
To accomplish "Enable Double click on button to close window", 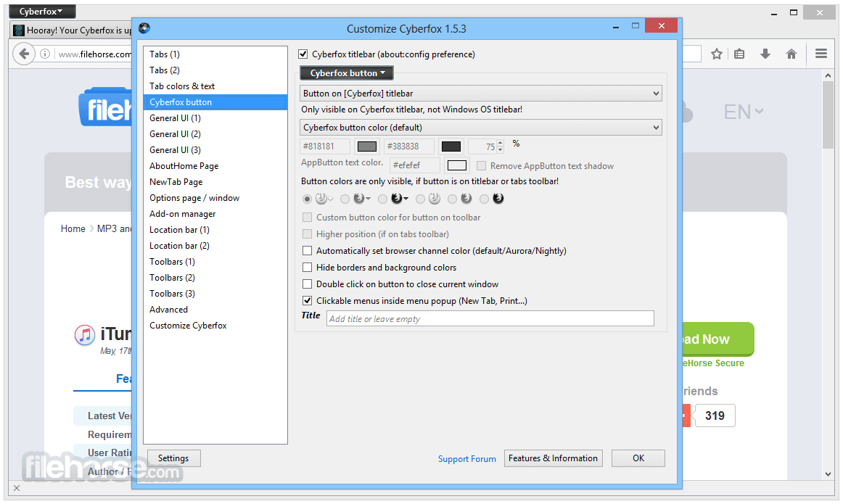I will pyautogui.click(x=308, y=284).
